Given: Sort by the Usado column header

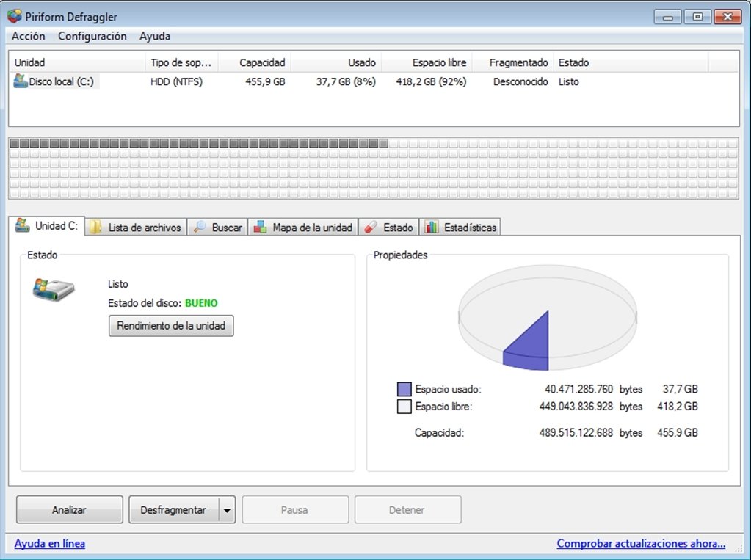Looking at the screenshot, I should [x=335, y=62].
